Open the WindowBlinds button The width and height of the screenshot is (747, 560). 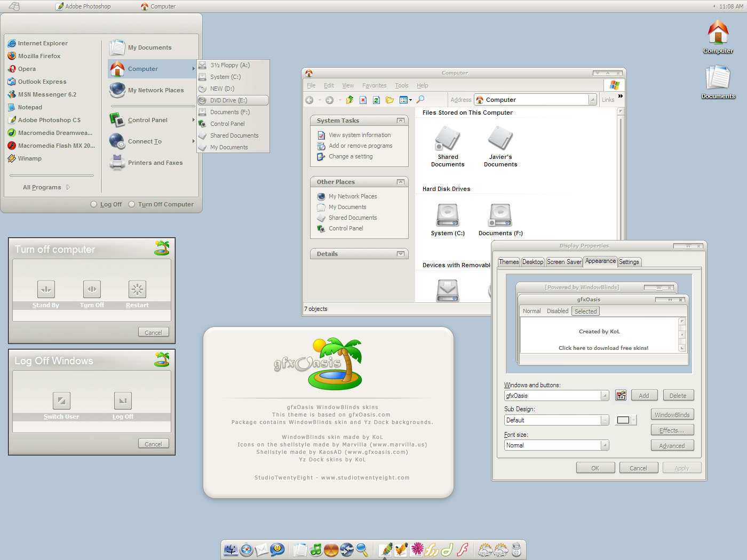click(x=672, y=414)
